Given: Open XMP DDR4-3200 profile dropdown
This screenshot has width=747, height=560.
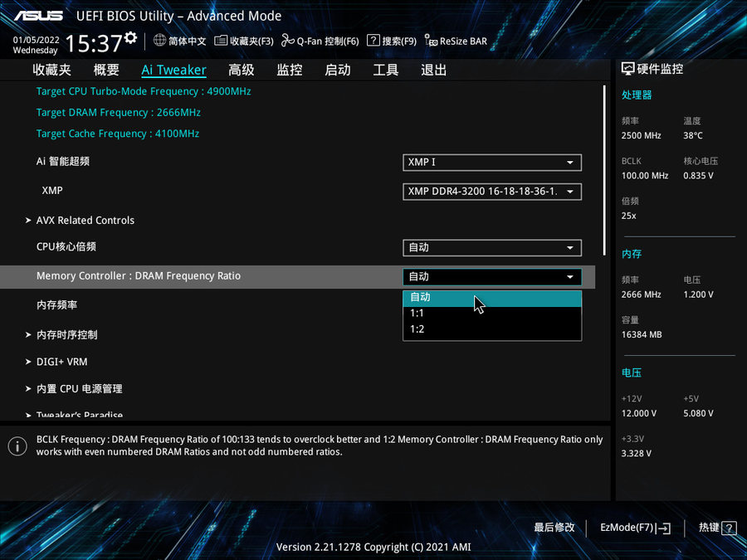Looking at the screenshot, I should click(x=491, y=192).
